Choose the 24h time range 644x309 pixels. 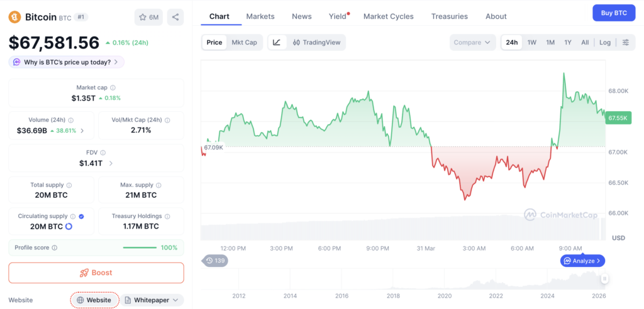[512, 42]
